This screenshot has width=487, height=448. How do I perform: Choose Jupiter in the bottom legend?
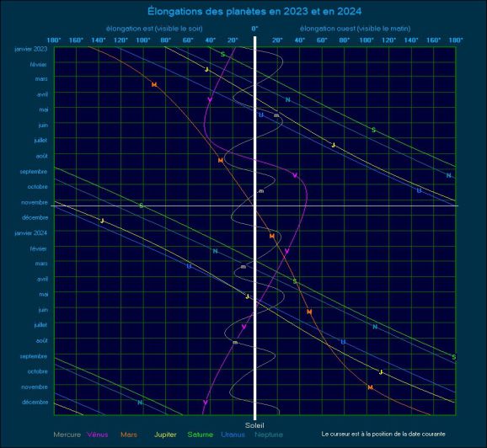pos(165,435)
